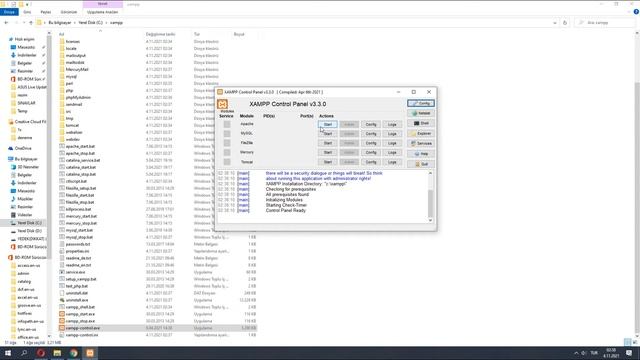
Task: Open Logs for the Tomcat row
Action: click(x=392, y=162)
